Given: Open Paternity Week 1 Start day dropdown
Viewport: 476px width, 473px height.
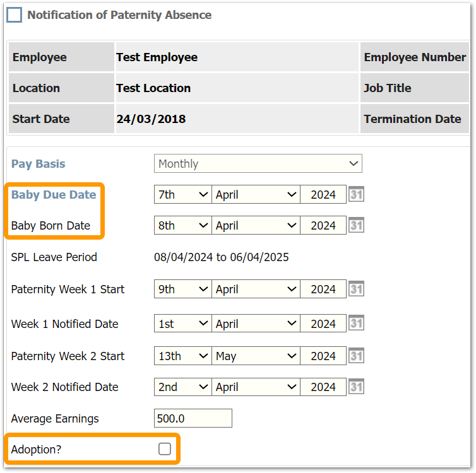Looking at the screenshot, I should click(182, 289).
